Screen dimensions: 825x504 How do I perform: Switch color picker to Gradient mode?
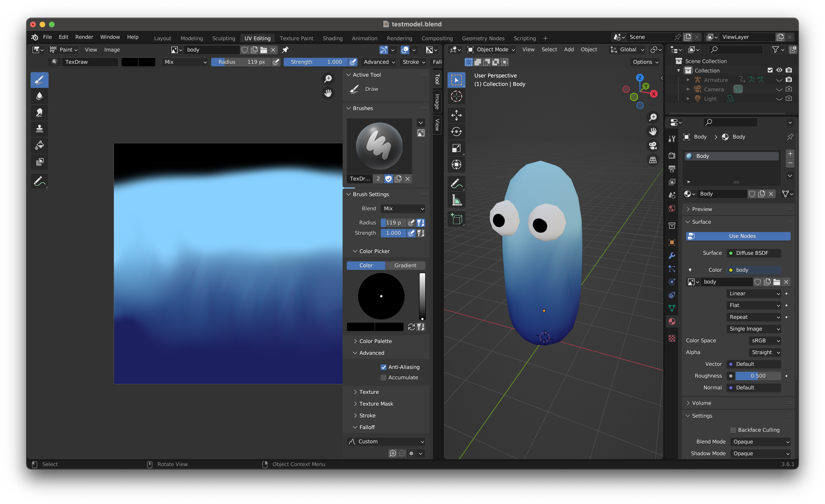tap(405, 265)
